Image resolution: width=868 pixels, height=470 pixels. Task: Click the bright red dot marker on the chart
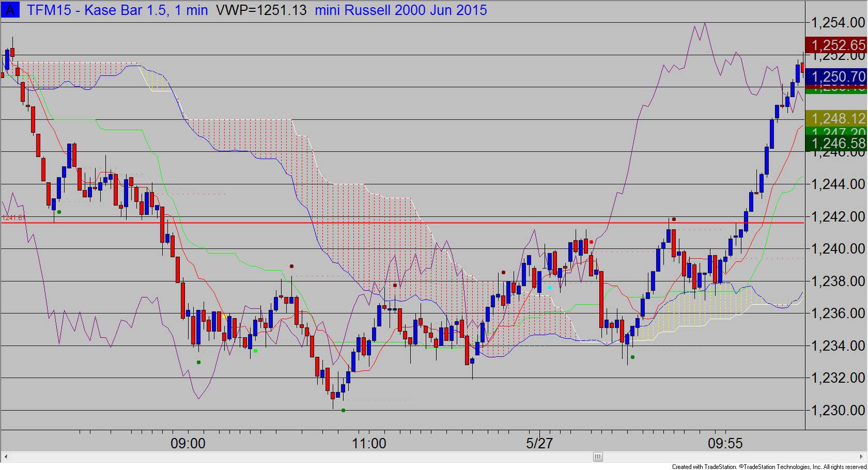591,242
